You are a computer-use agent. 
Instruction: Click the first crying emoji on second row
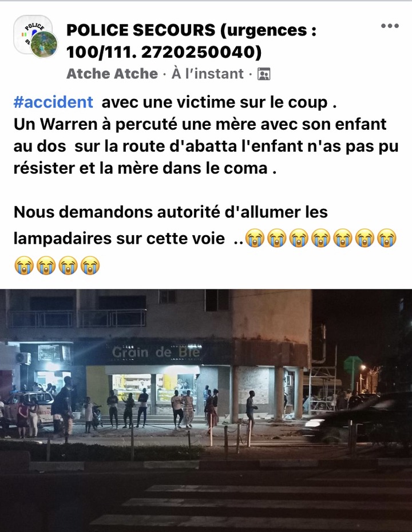click(x=24, y=265)
